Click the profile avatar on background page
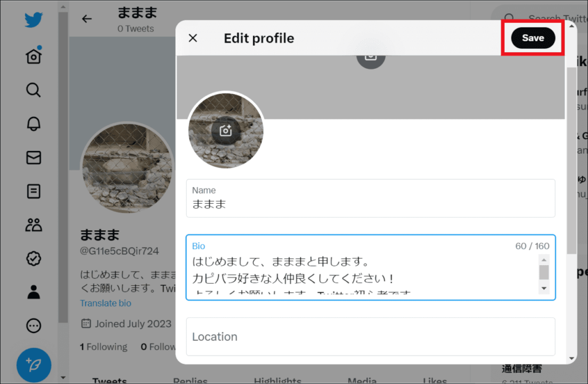The image size is (588, 384). [x=127, y=168]
